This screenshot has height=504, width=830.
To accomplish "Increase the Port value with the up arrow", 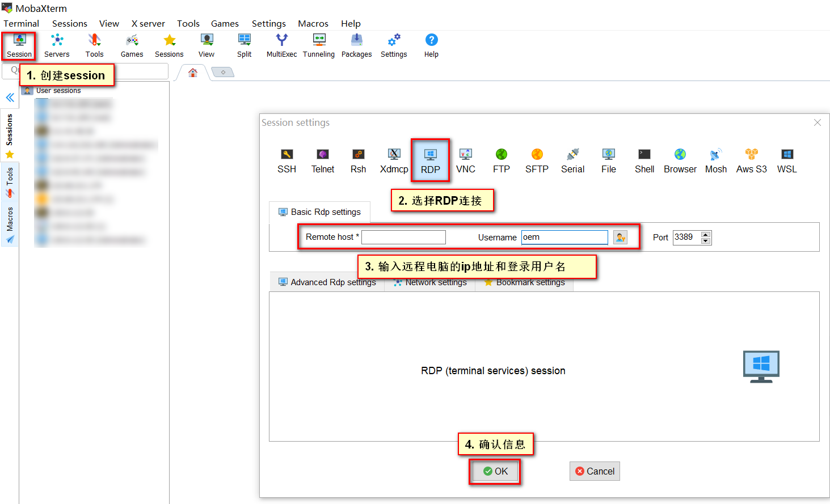I will pyautogui.click(x=705, y=234).
